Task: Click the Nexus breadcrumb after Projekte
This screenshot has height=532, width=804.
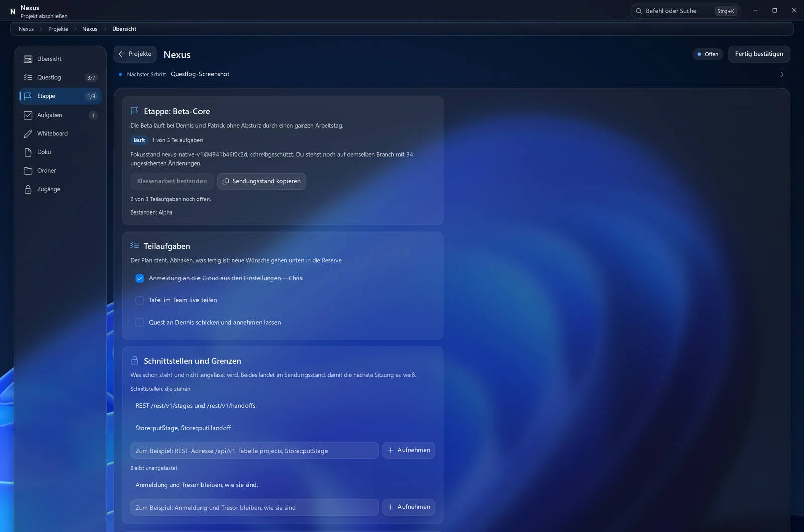Action: click(x=90, y=29)
